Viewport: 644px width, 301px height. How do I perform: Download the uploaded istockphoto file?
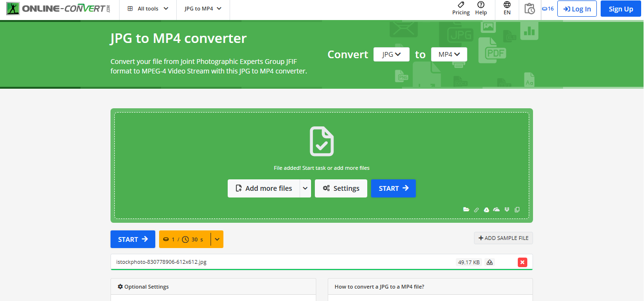pos(490,262)
